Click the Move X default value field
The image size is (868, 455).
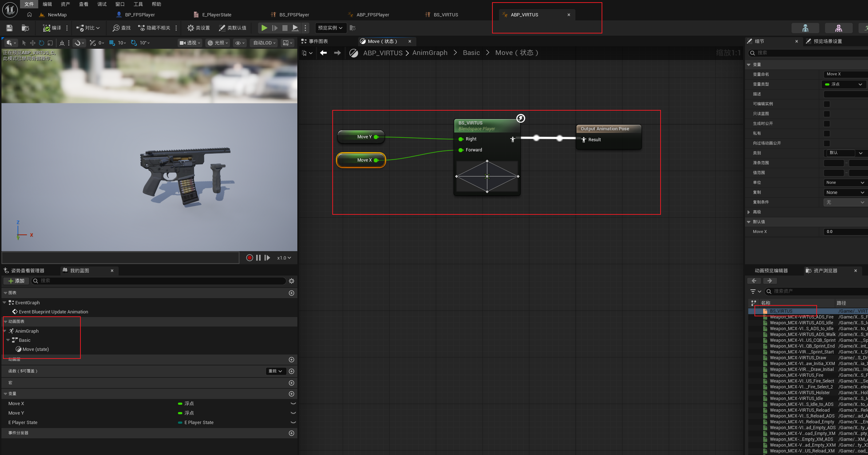click(846, 232)
